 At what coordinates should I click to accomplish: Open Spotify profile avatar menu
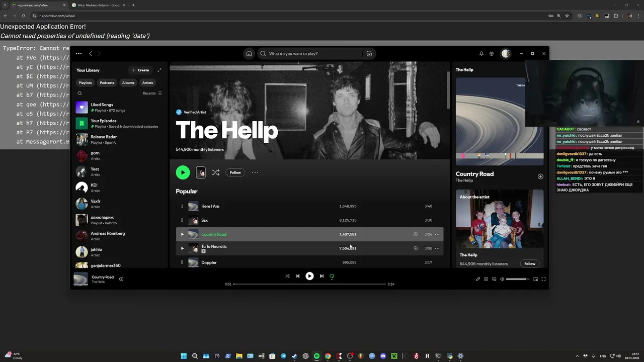pyautogui.click(x=506, y=54)
